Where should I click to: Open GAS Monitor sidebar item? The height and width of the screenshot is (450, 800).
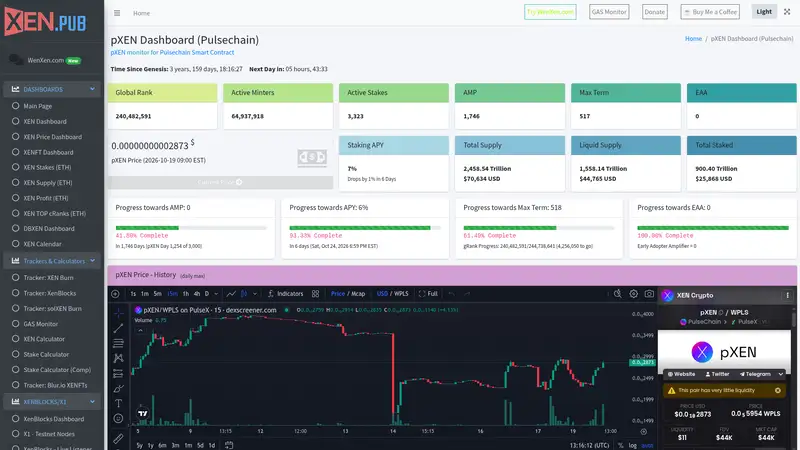(x=40, y=324)
